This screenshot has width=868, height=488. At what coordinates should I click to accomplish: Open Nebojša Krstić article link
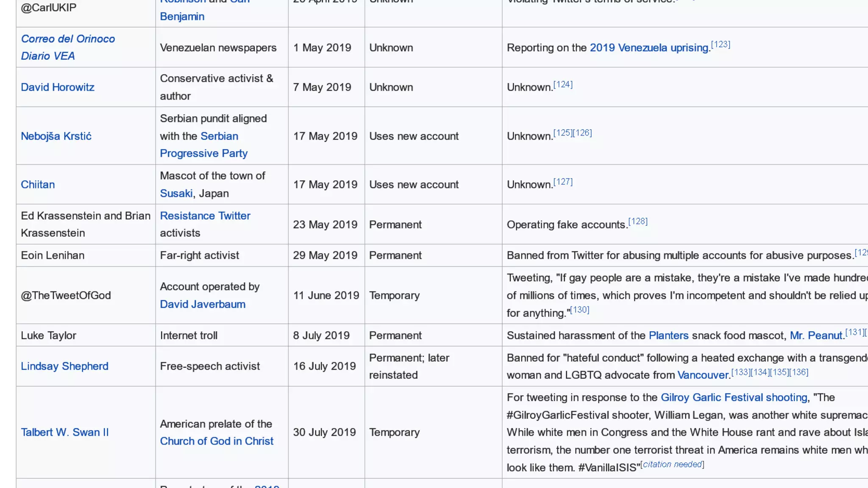click(x=56, y=136)
